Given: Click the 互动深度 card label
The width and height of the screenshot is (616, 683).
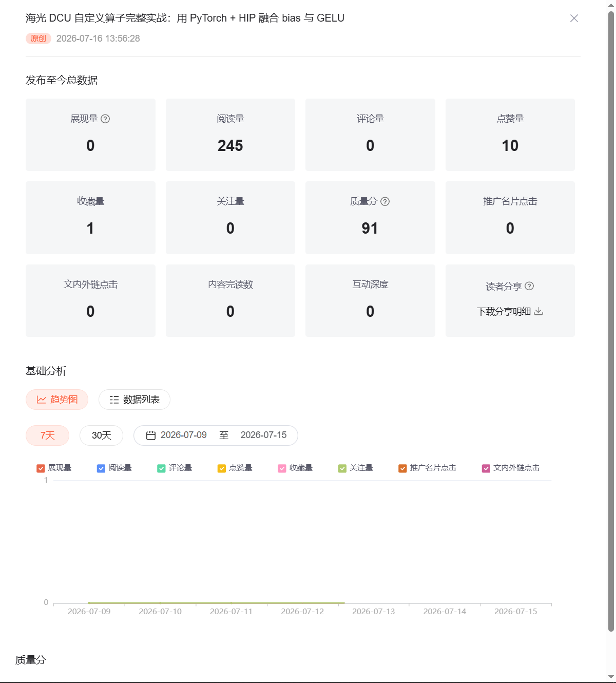Looking at the screenshot, I should pos(370,284).
